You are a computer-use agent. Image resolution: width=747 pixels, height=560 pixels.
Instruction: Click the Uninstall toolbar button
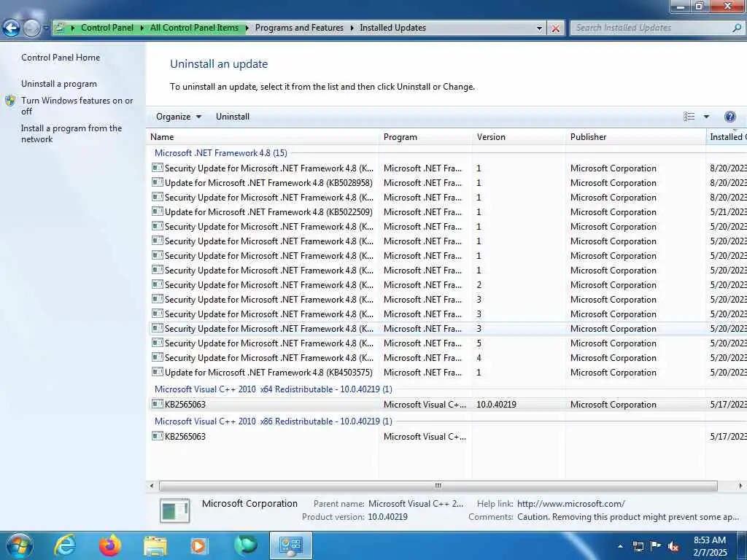click(x=233, y=117)
